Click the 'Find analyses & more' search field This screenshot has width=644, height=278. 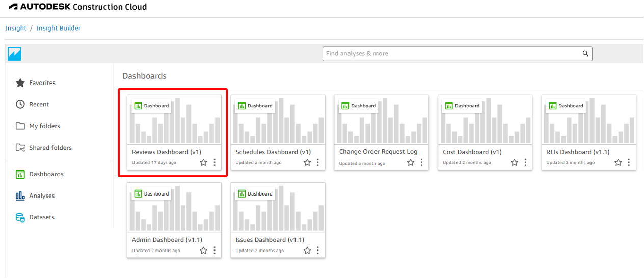[457, 53]
